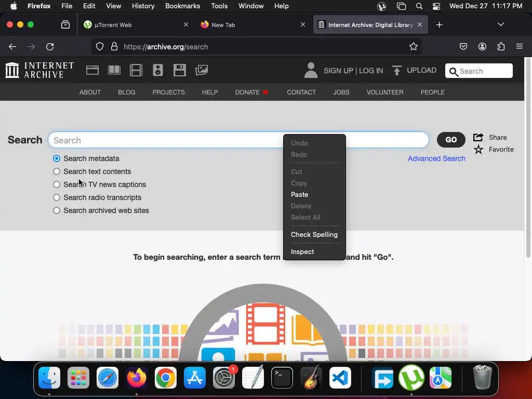Open Terminal from the Dock
Image resolution: width=532 pixels, height=399 pixels.
(x=282, y=378)
